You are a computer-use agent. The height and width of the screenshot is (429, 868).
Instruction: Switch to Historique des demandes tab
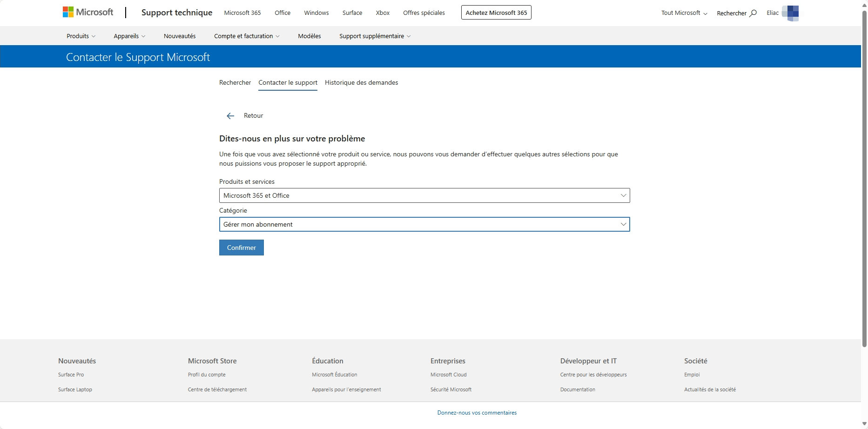pos(362,82)
